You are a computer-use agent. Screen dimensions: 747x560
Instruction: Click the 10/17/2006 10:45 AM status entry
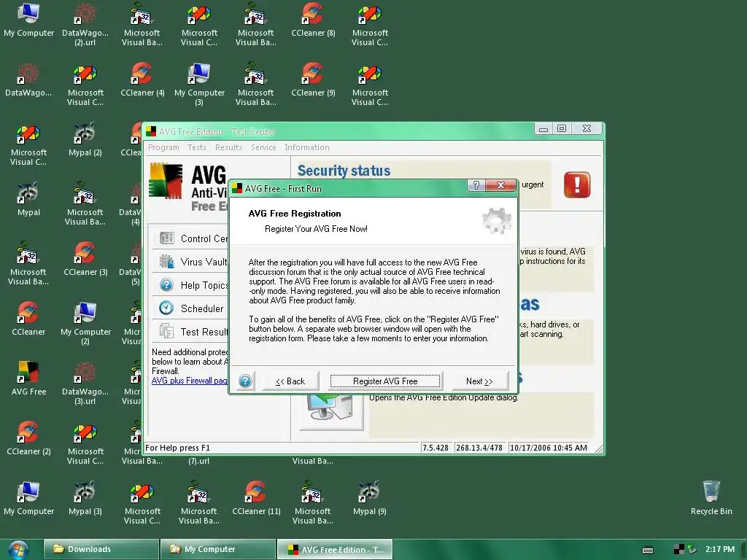(x=548, y=448)
